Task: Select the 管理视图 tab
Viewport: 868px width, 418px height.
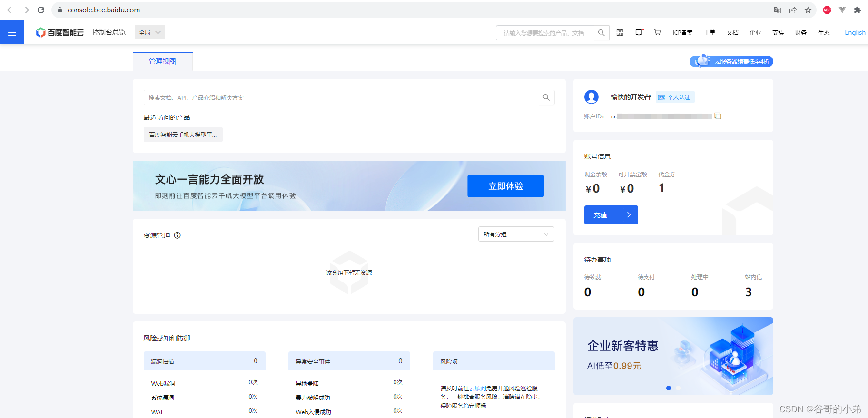Action: [163, 61]
